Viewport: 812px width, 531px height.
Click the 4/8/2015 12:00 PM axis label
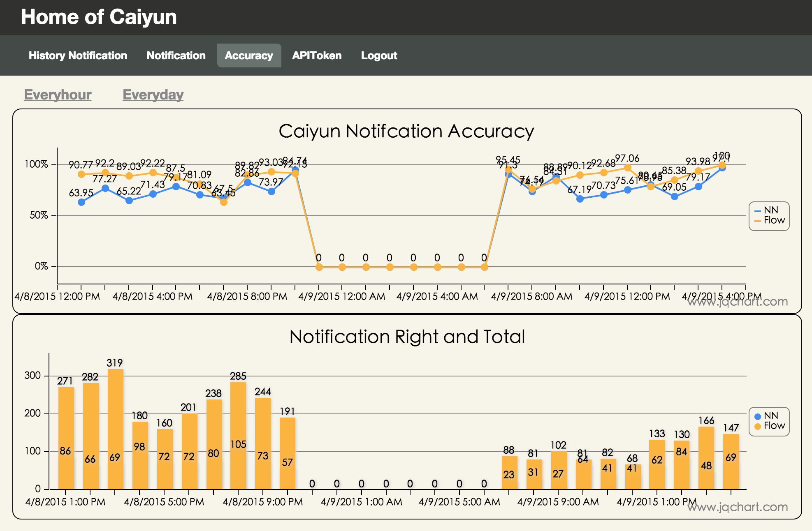57,296
